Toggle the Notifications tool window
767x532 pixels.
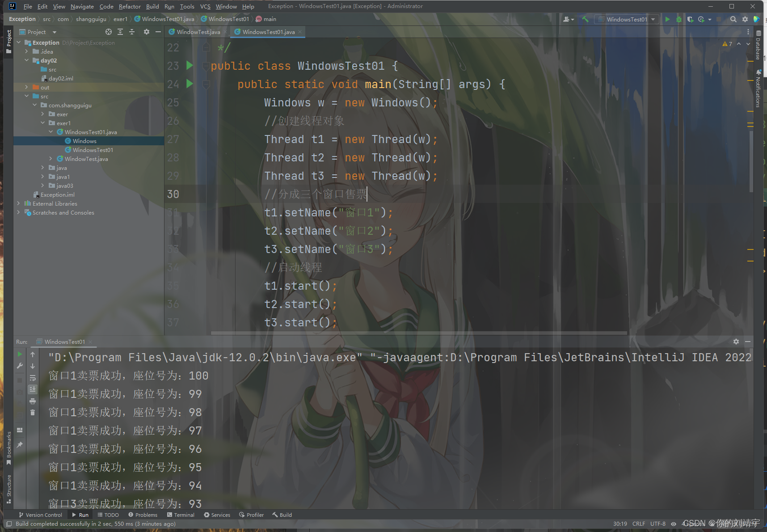coord(759,89)
